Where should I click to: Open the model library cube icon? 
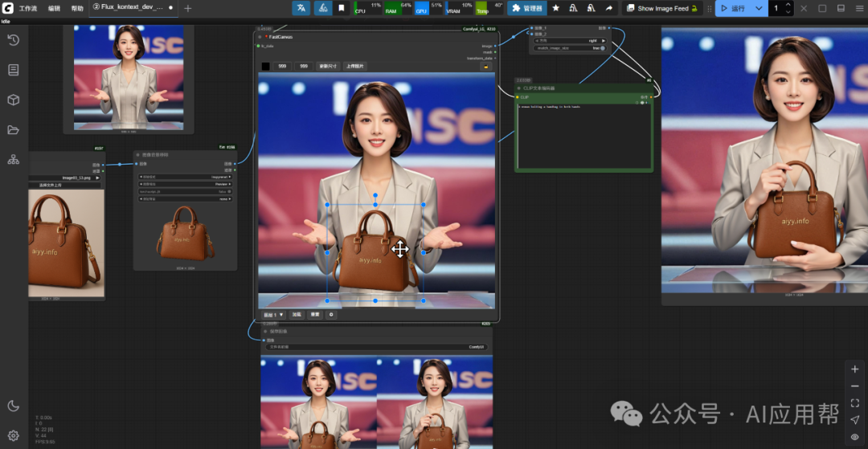pyautogui.click(x=14, y=100)
